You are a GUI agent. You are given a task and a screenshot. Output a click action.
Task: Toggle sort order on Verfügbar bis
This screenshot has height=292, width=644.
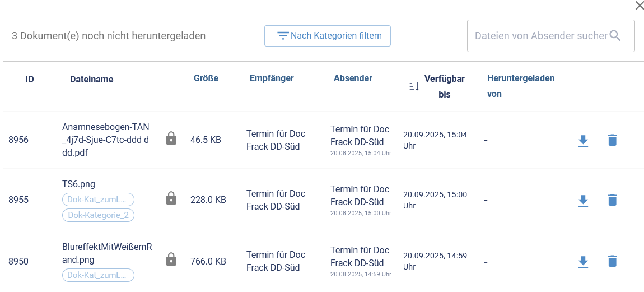click(414, 86)
